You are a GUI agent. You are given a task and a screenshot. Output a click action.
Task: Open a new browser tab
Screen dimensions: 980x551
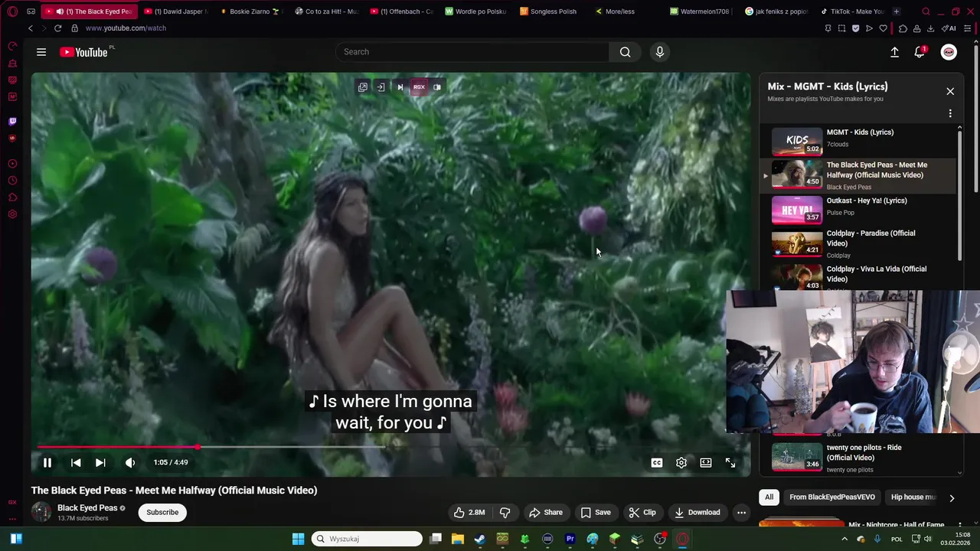pyautogui.click(x=897, y=11)
